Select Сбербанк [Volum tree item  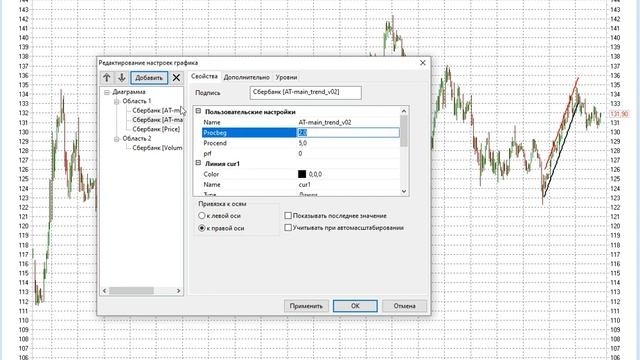click(157, 148)
